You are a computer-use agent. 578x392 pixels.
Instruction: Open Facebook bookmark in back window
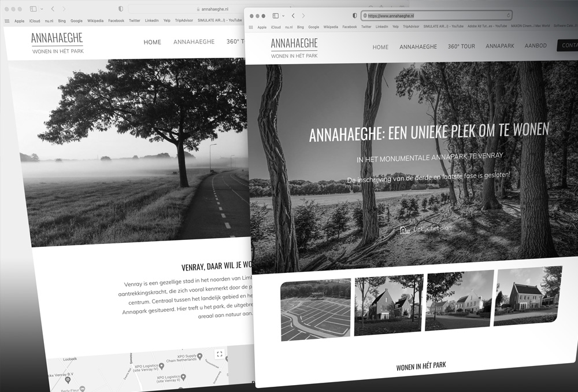coord(116,21)
